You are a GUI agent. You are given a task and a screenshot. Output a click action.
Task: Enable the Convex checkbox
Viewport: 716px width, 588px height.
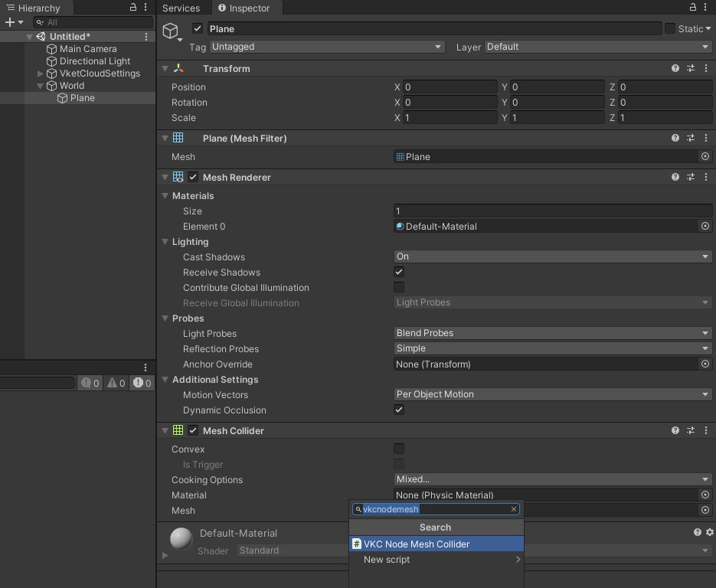399,449
